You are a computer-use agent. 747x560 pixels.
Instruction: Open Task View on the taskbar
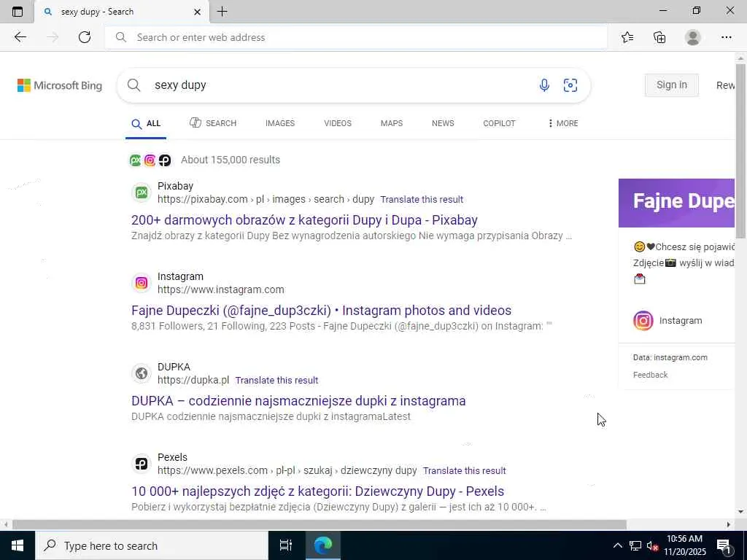285,545
